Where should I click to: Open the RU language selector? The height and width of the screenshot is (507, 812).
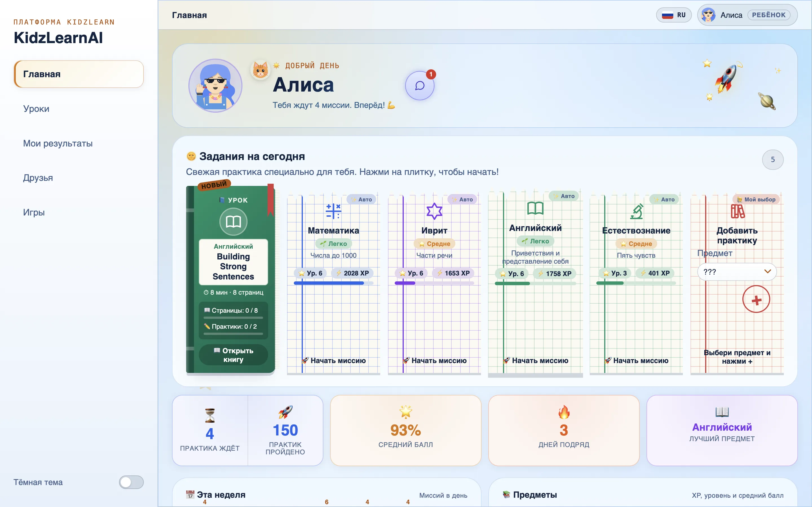click(x=673, y=15)
